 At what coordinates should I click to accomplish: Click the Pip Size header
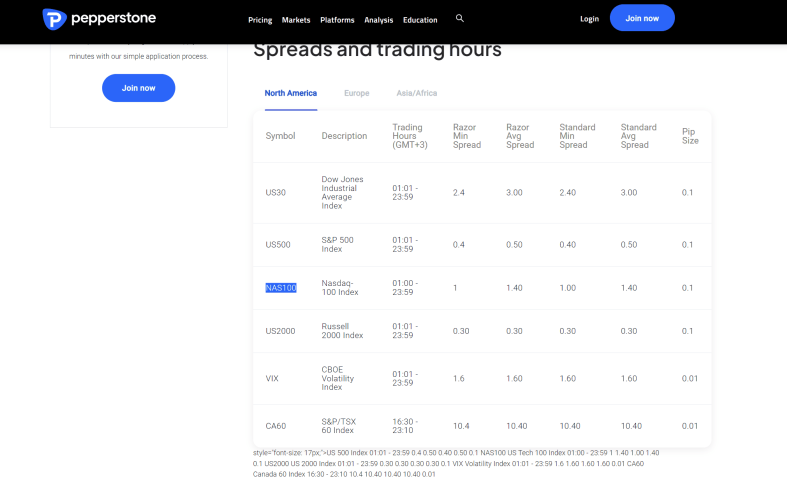[690, 136]
